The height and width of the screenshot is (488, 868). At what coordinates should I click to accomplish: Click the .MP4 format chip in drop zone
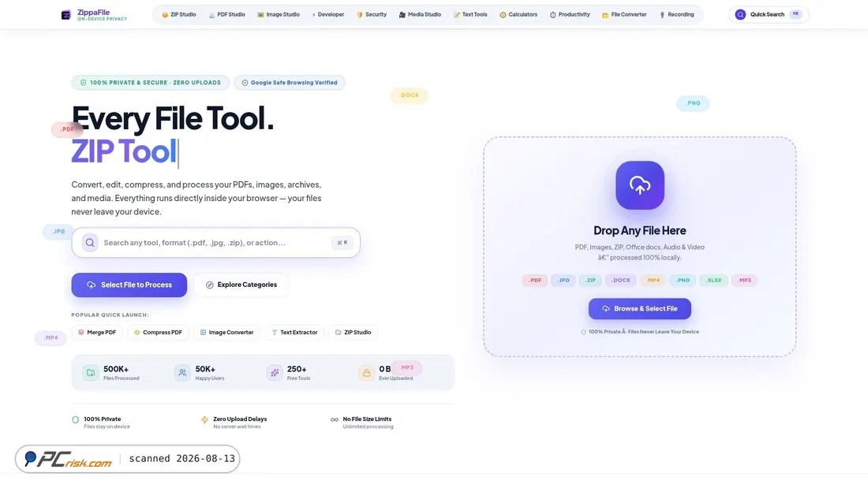pos(653,281)
